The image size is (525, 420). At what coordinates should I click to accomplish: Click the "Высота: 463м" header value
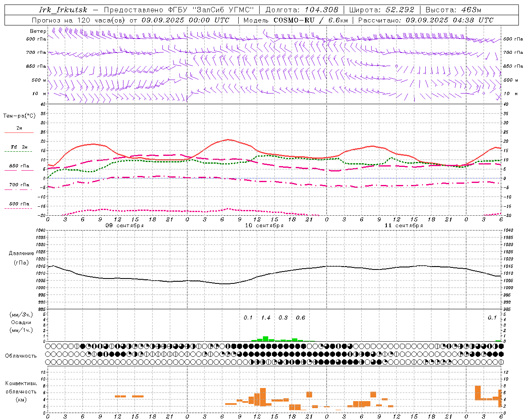(453, 10)
